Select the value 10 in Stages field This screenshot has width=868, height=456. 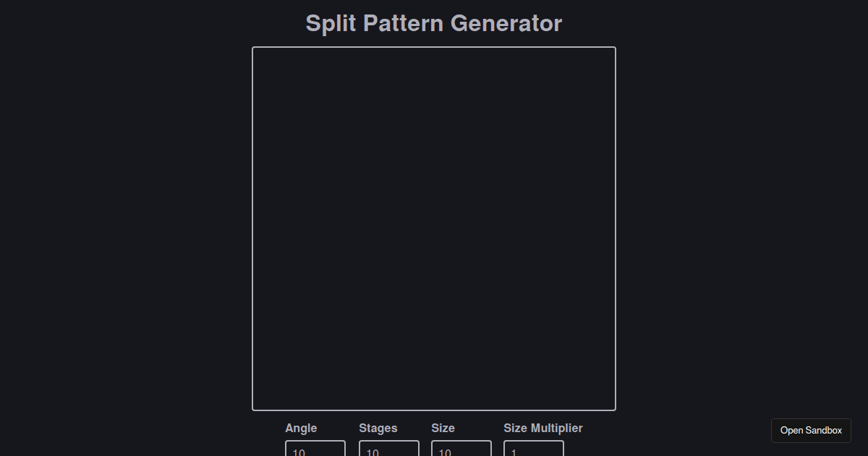click(x=372, y=452)
